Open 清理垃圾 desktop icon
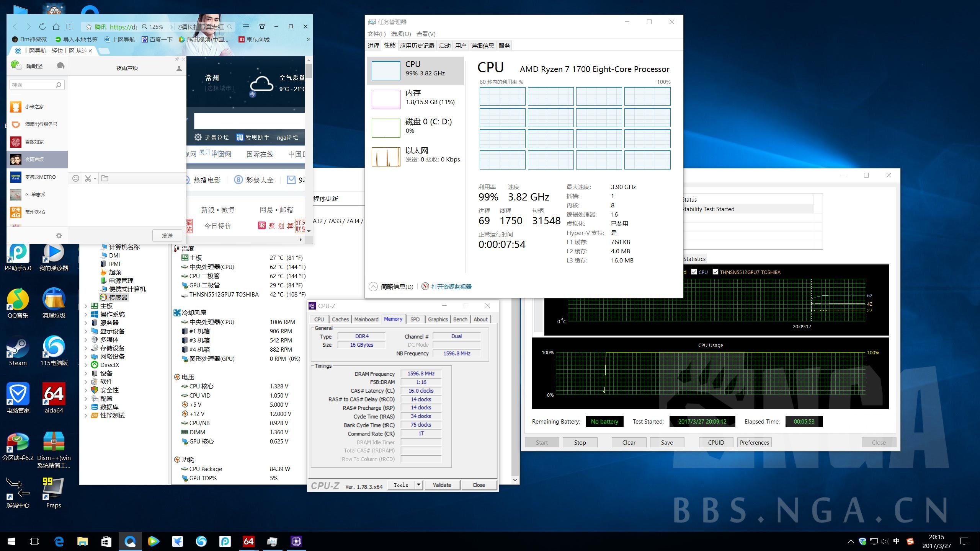980x551 pixels. (54, 304)
